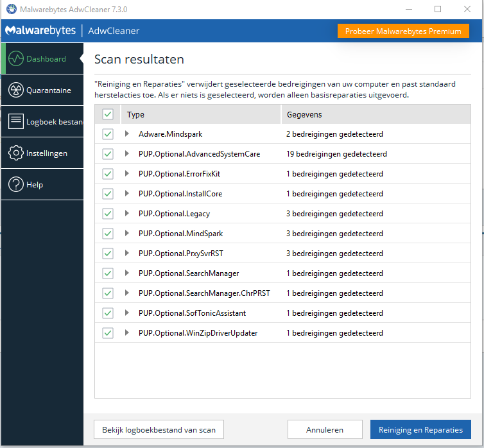
Task: Deselect the PUP.Optional.InstallCore checkbox
Action: tap(108, 194)
